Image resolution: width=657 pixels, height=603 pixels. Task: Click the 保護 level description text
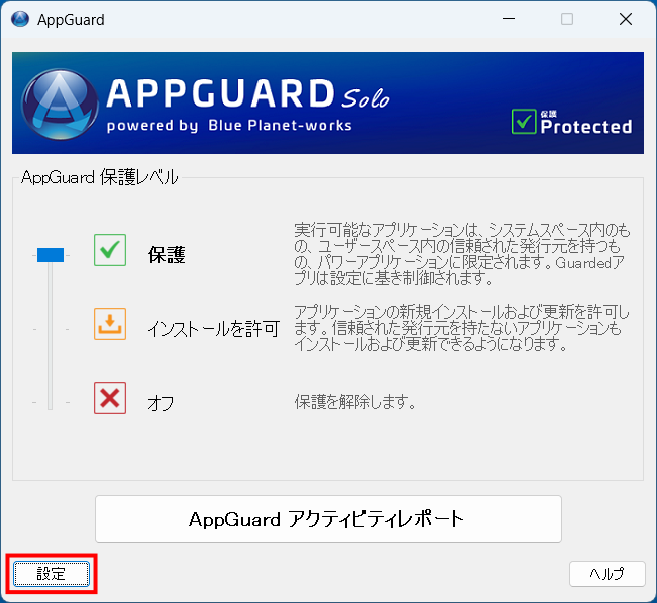tap(465, 255)
